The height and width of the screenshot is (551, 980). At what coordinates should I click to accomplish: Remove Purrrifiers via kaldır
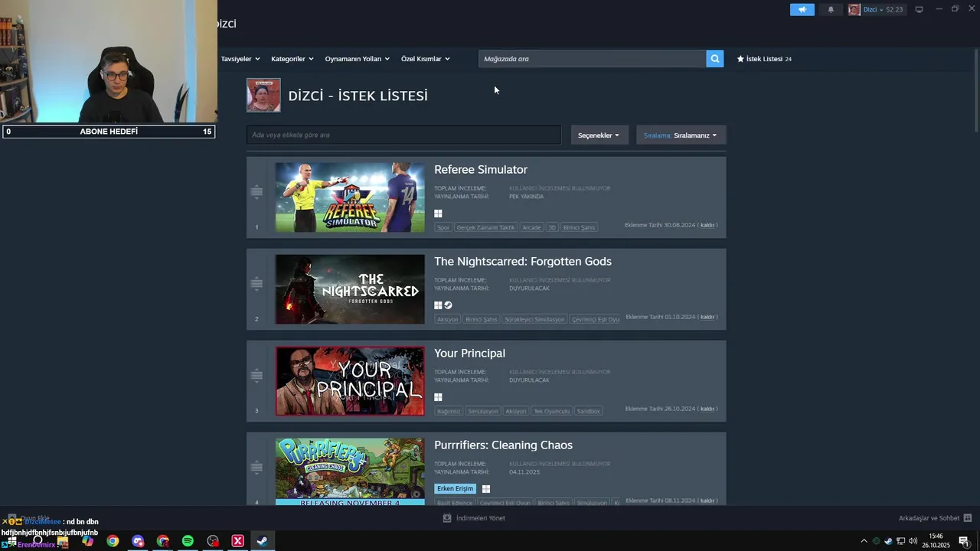click(x=707, y=500)
